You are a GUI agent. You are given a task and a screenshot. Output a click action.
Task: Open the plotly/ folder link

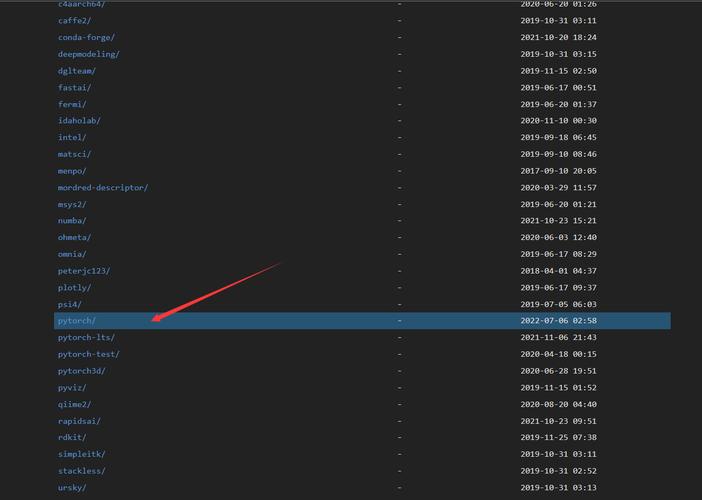pos(74,288)
